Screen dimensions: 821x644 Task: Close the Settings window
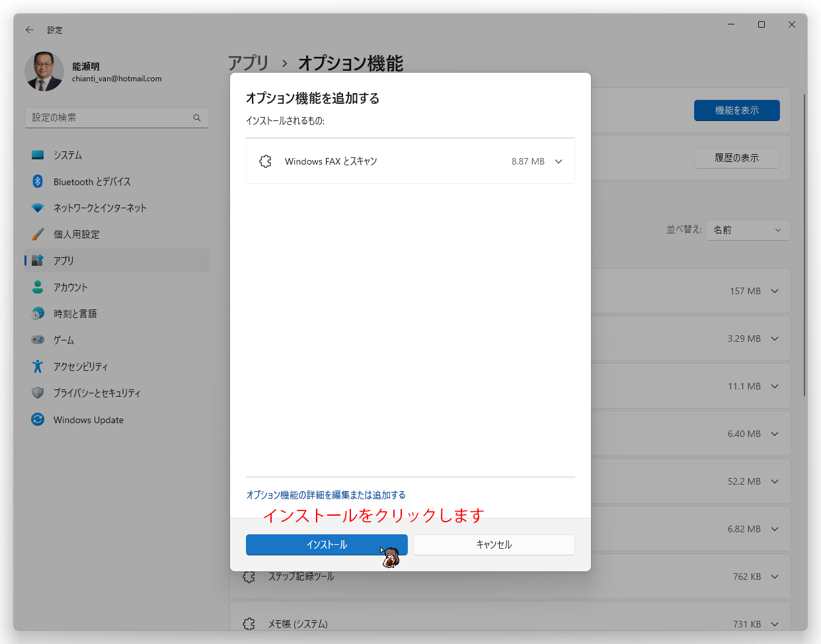pyautogui.click(x=792, y=24)
